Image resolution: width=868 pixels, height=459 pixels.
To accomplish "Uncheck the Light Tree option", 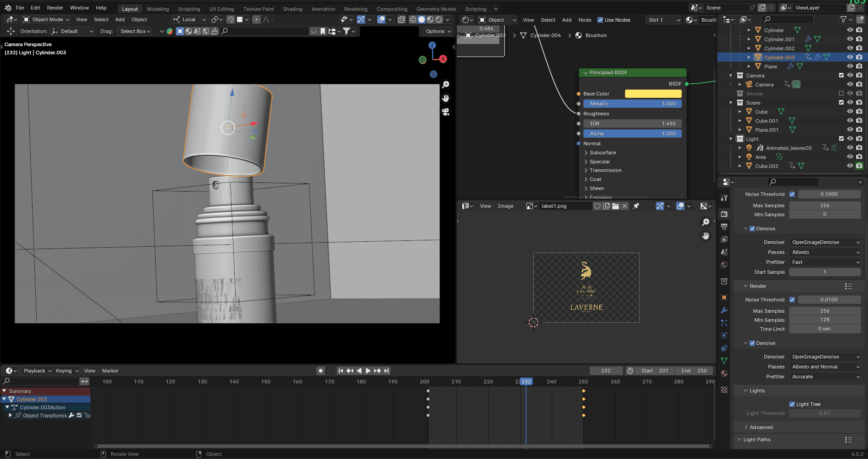I will click(792, 404).
